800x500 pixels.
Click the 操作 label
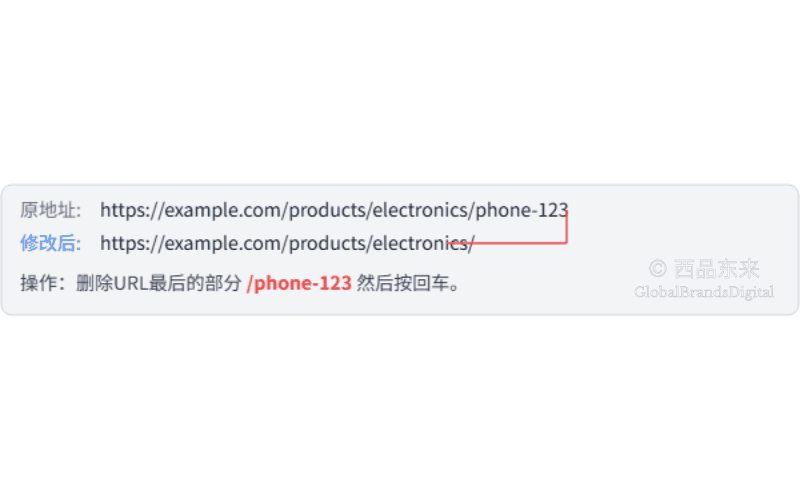tap(42, 283)
